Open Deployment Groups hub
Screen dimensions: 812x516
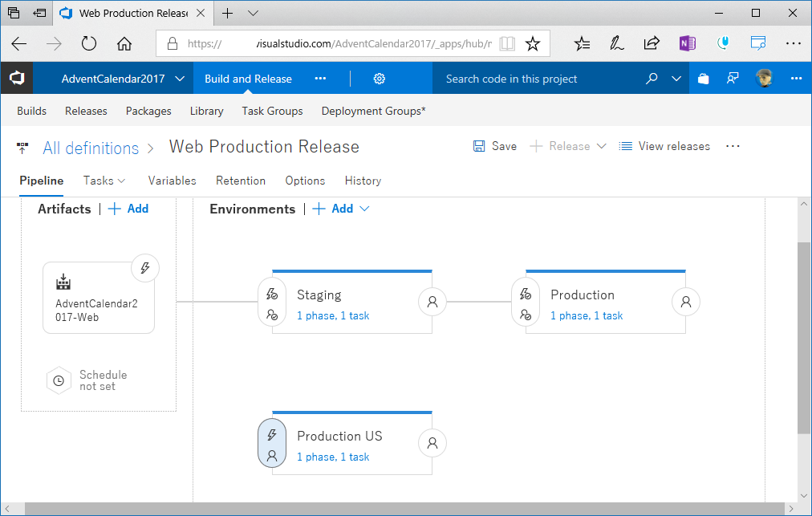coord(373,111)
